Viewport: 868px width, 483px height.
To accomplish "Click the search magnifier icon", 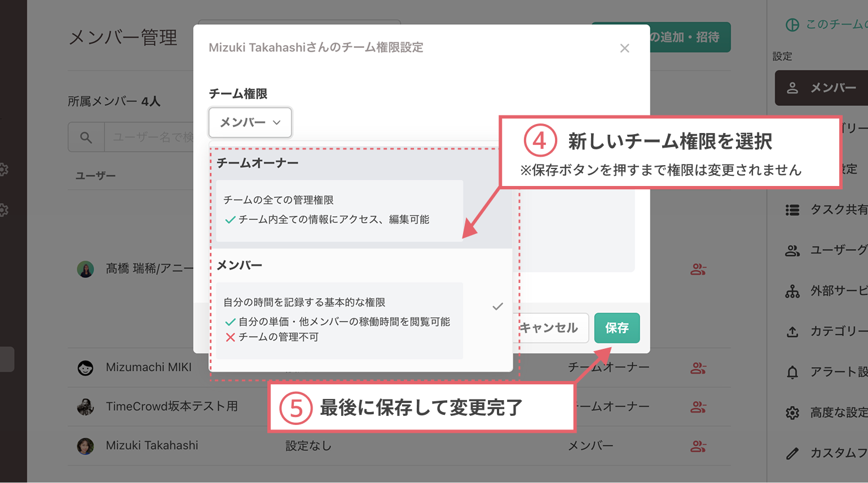I will coord(86,136).
